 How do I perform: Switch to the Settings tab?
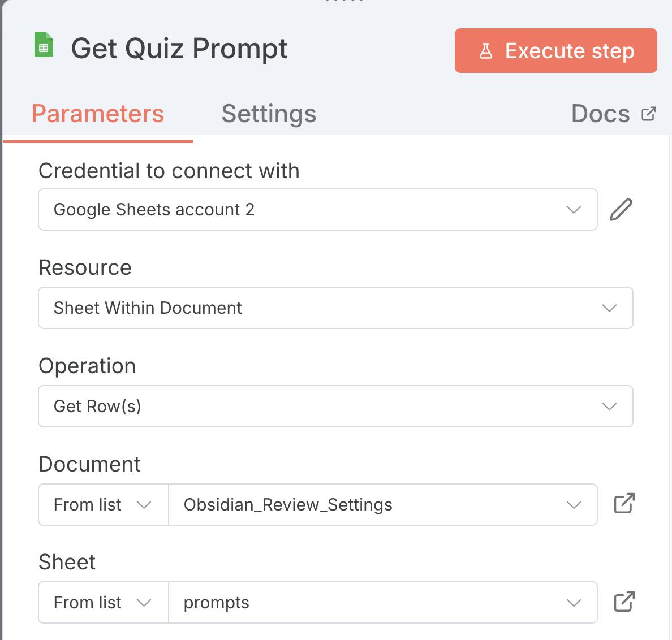point(269,114)
